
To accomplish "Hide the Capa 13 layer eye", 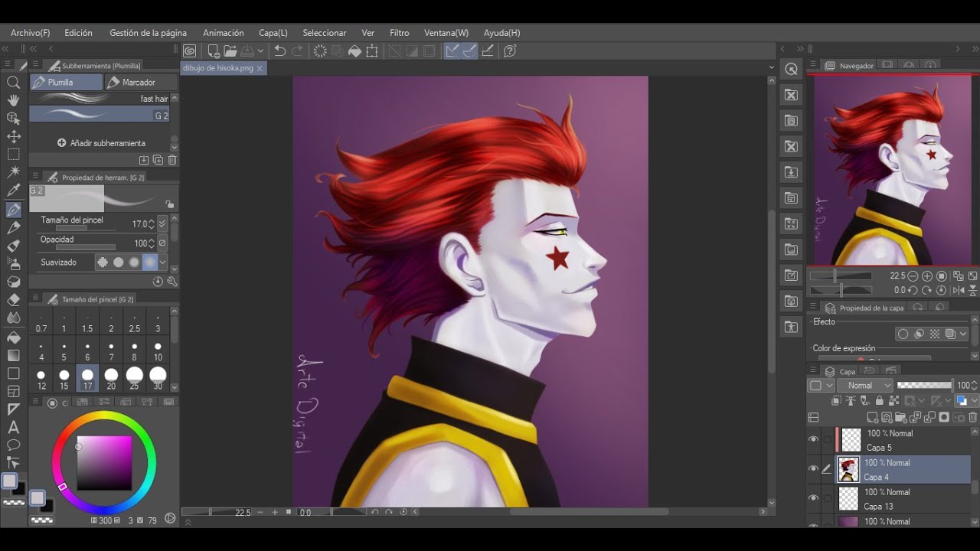I will click(814, 498).
